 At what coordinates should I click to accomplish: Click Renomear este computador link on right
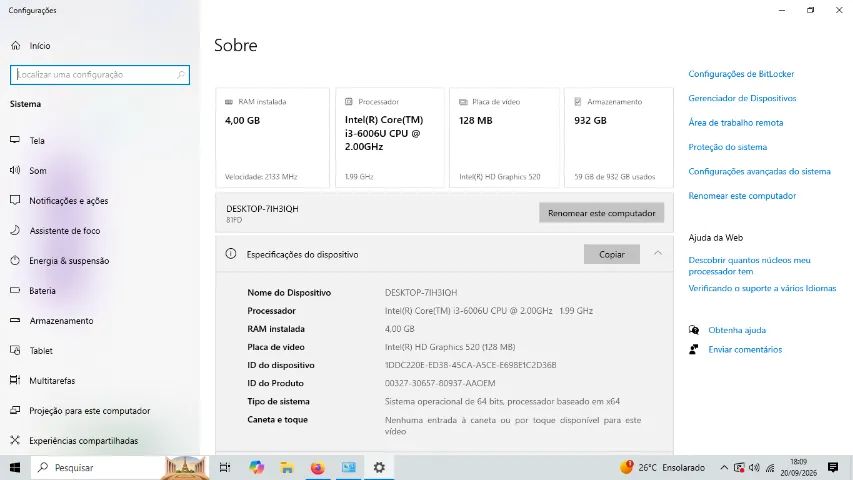click(x=742, y=196)
